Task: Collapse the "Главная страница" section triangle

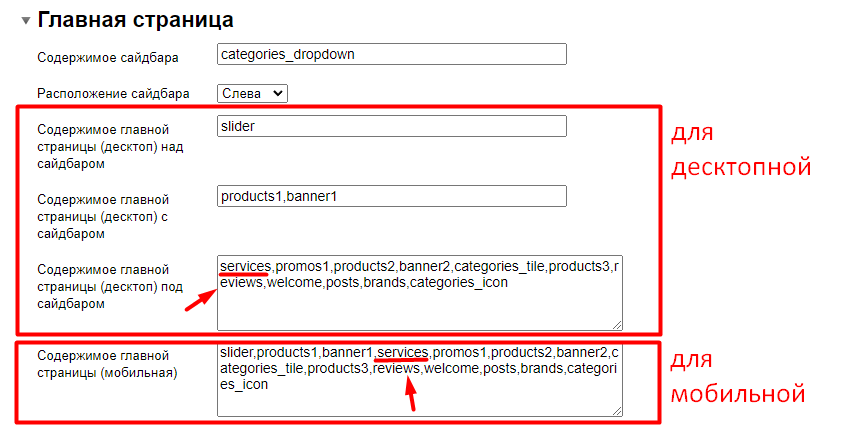Action: tap(25, 20)
